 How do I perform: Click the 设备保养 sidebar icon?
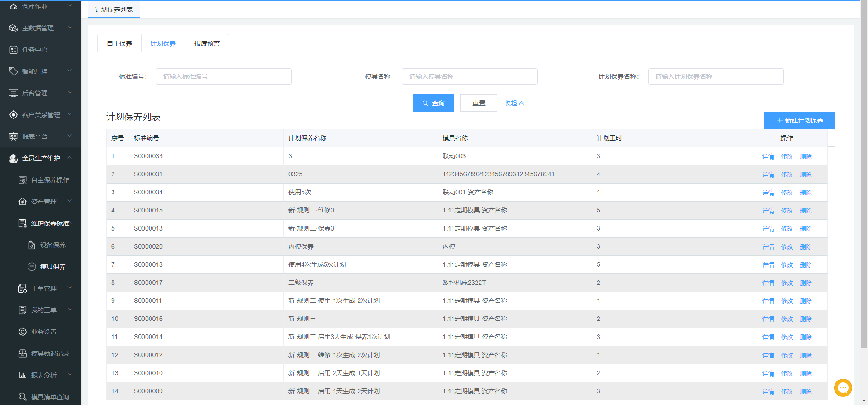pos(32,245)
